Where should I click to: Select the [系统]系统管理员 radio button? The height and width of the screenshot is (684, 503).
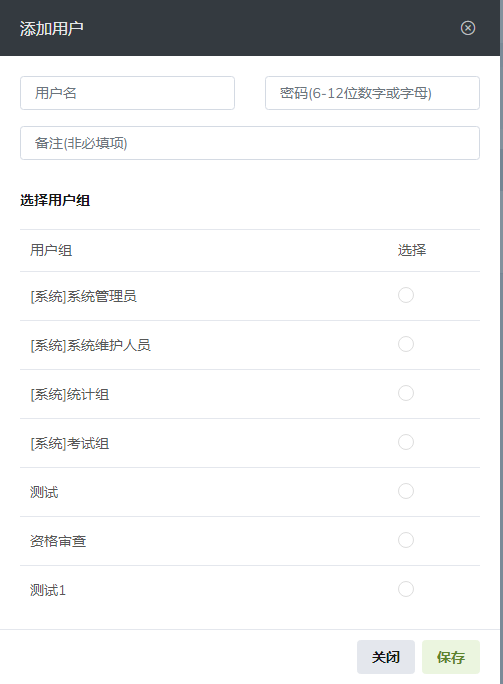(406, 295)
